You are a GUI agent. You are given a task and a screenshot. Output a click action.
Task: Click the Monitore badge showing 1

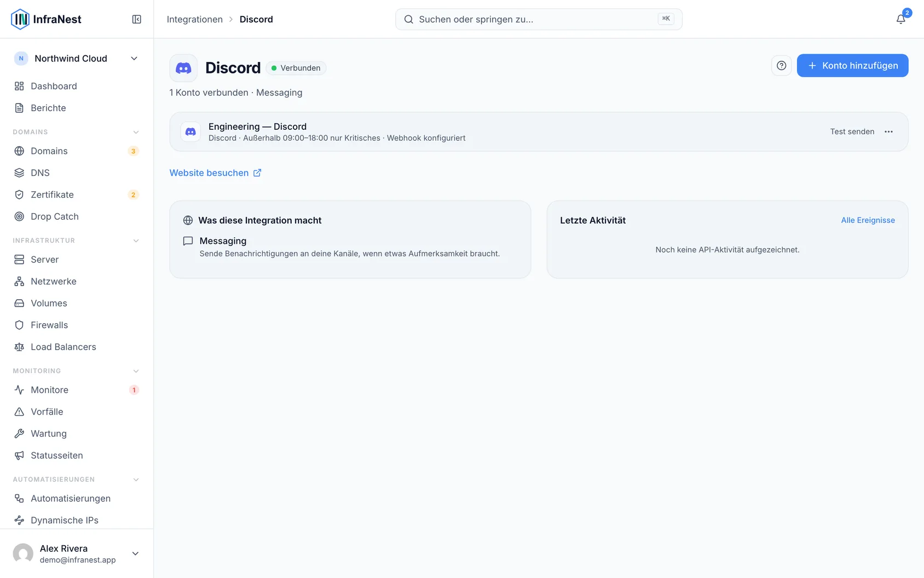tap(134, 390)
